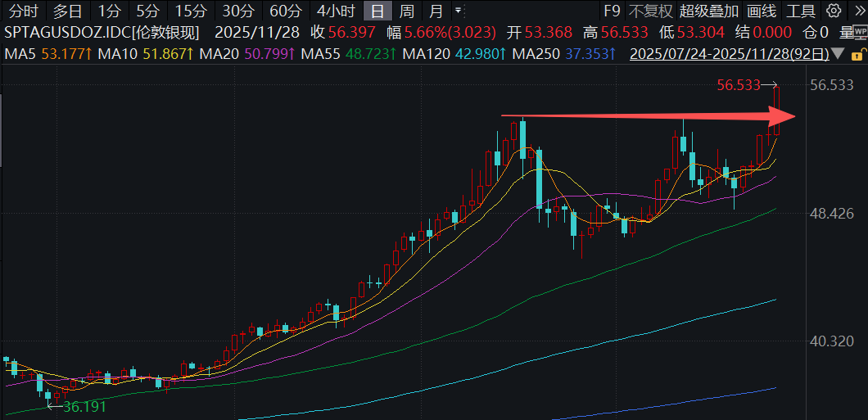Screen dimensions: 868x420
Task: Click the SPTAGUSDOZ.IDC[伦敦银现] symbol name
Action: [x=102, y=33]
